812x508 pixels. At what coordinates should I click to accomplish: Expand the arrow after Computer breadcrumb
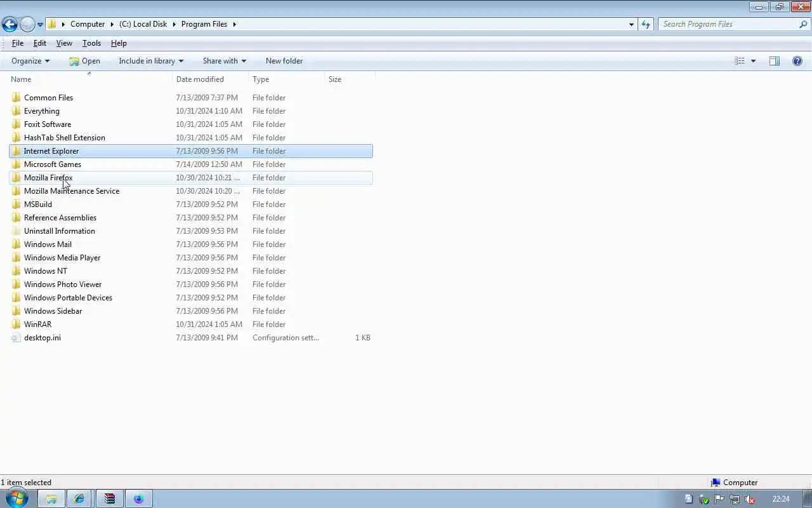(112, 24)
